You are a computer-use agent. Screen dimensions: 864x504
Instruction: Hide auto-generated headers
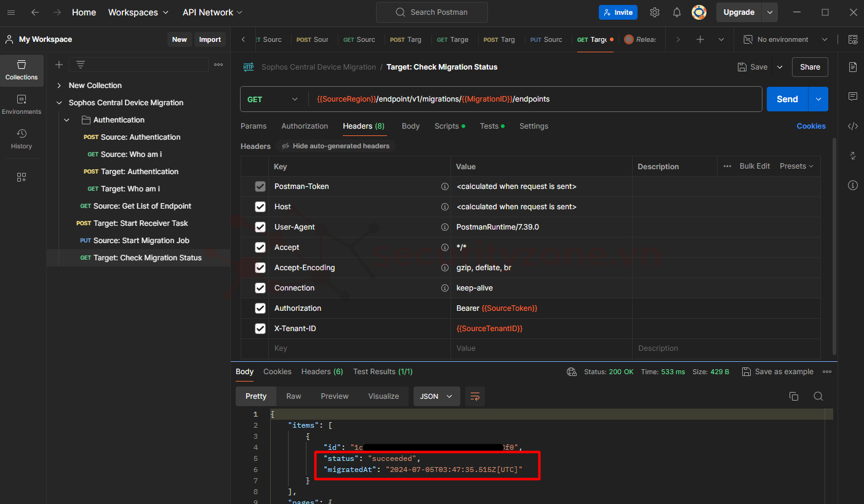pos(335,146)
